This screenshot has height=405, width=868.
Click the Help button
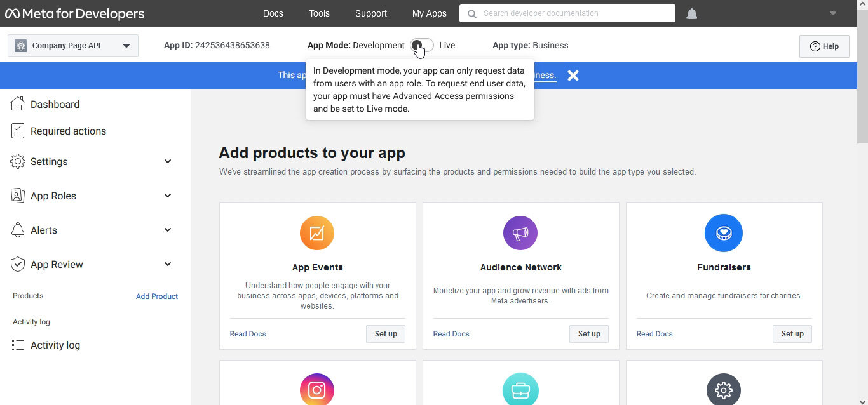(824, 46)
